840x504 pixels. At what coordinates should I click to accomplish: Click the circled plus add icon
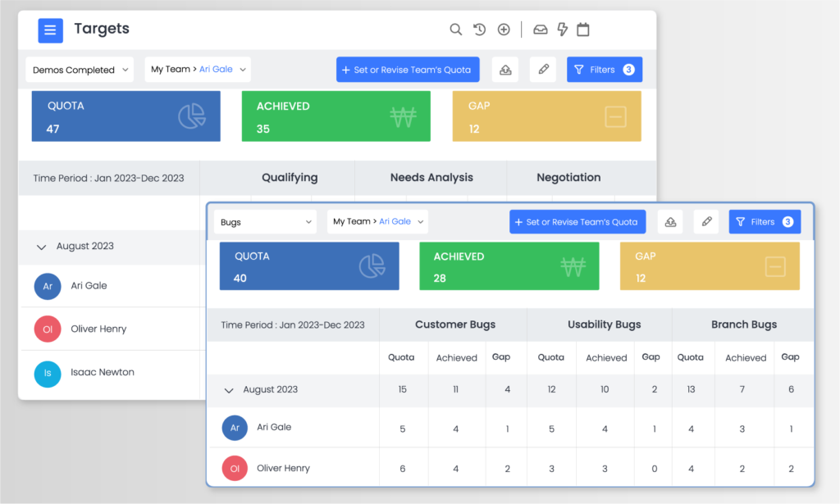tap(504, 30)
